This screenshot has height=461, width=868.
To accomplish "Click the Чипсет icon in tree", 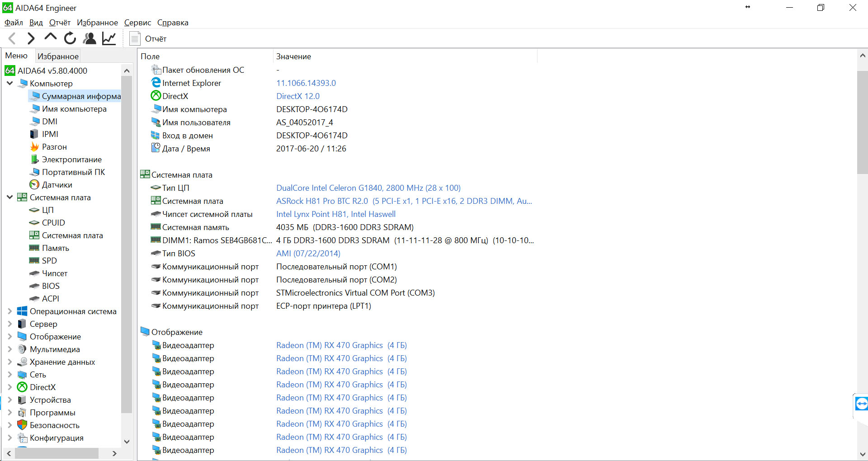I will (34, 273).
